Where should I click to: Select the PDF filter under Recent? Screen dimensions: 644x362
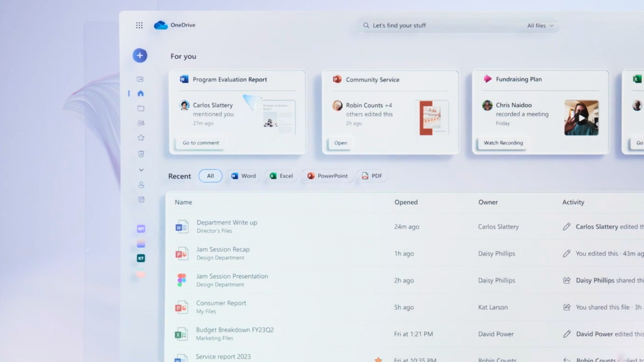coord(372,175)
